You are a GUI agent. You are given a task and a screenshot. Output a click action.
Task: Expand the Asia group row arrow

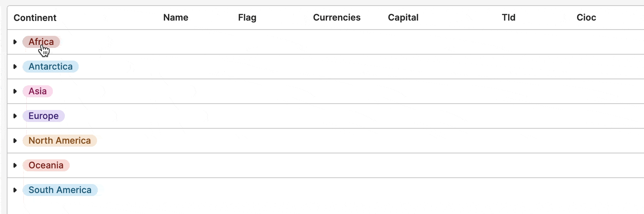[x=15, y=91]
